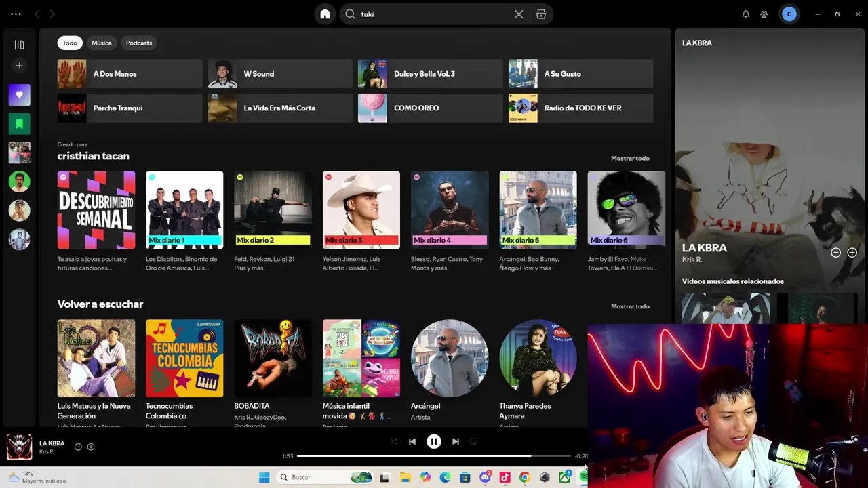The width and height of the screenshot is (868, 488).
Task: Open the BOBADITA album card
Action: 273,372
